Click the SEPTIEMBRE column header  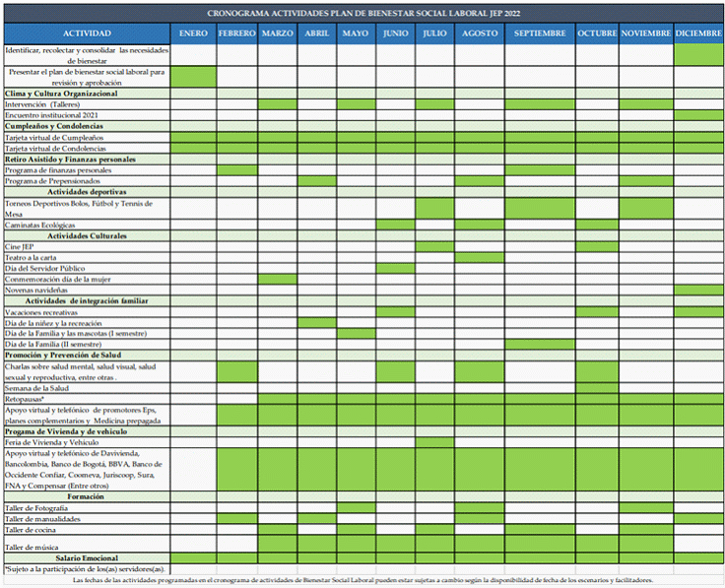coord(539,33)
